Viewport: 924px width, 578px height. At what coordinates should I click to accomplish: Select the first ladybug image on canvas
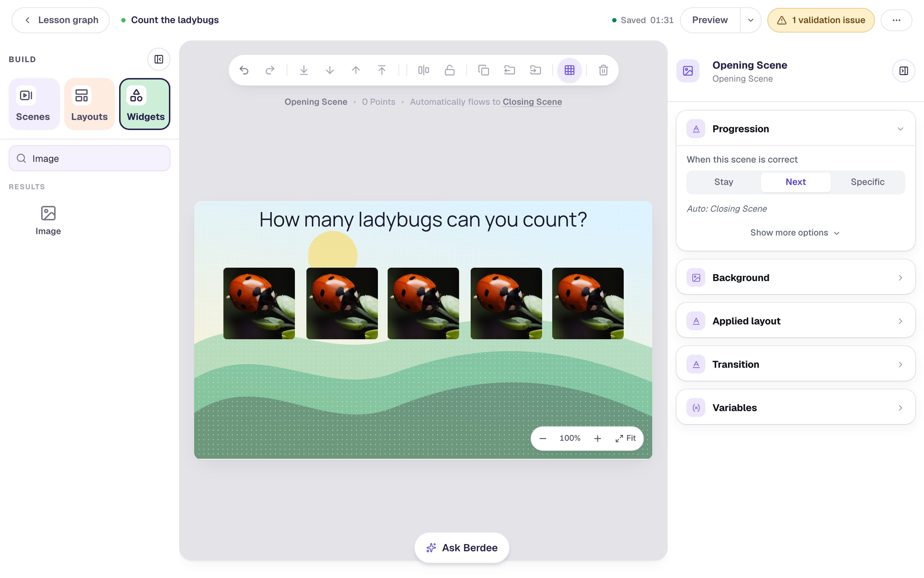pyautogui.click(x=259, y=303)
